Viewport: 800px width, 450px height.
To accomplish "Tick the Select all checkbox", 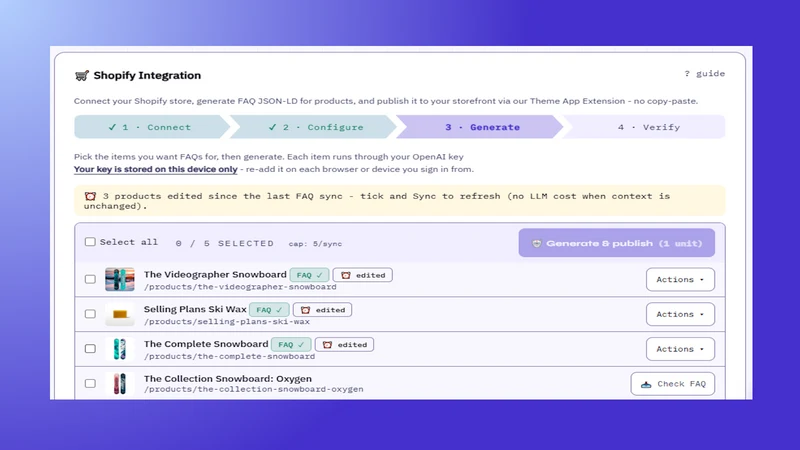I will point(90,242).
